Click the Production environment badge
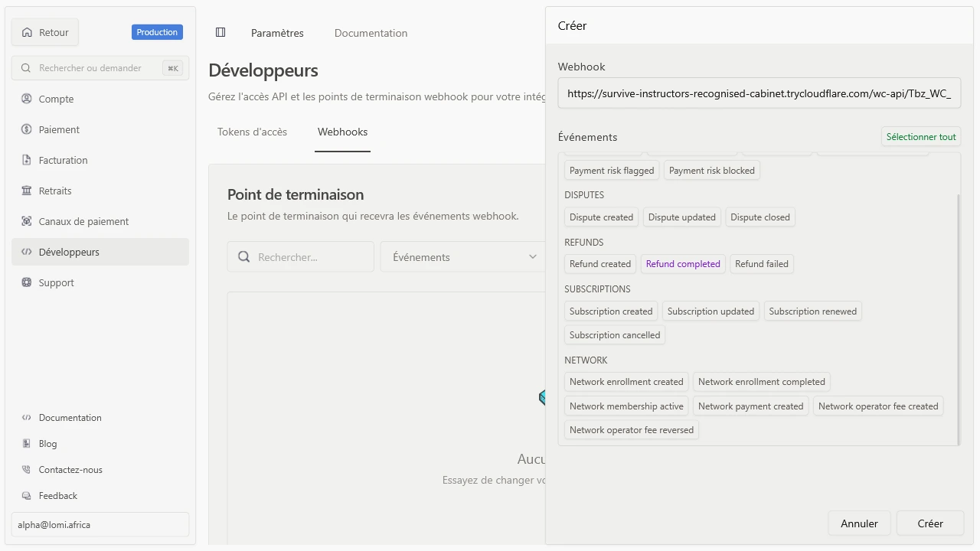 [x=157, y=32]
